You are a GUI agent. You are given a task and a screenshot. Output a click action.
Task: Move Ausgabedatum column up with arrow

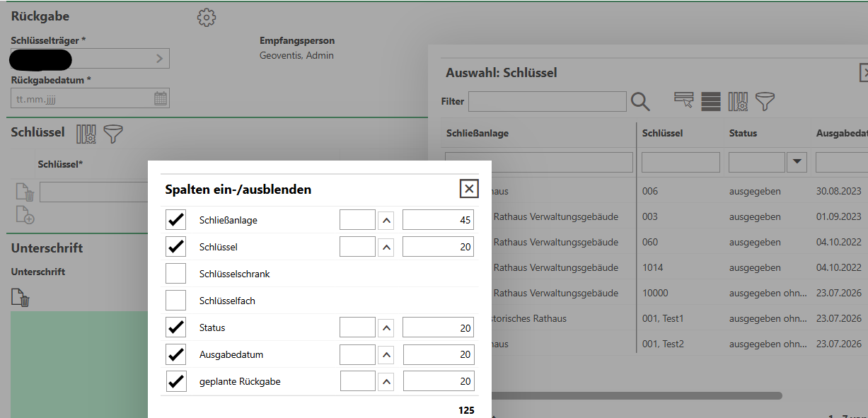(386, 354)
